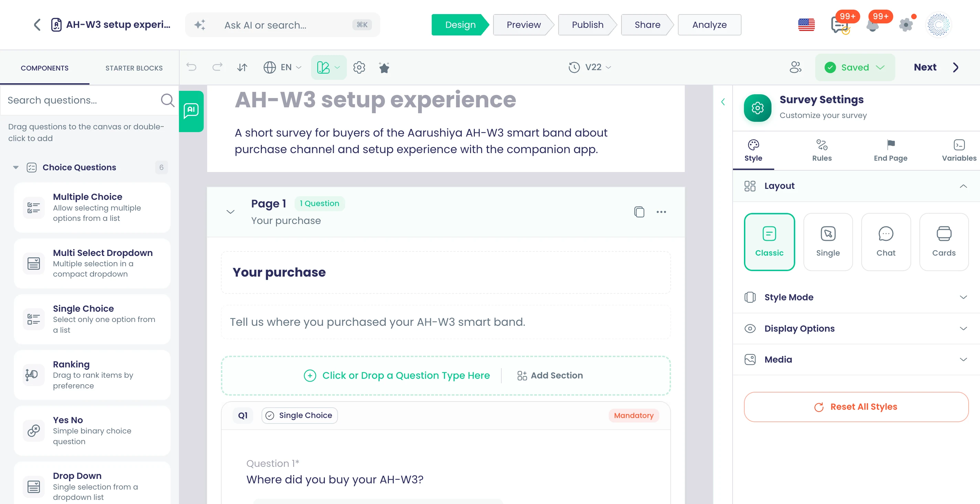Screen dimensions: 980x504
Task: Collapse the Choice Questions group
Action: (15, 167)
